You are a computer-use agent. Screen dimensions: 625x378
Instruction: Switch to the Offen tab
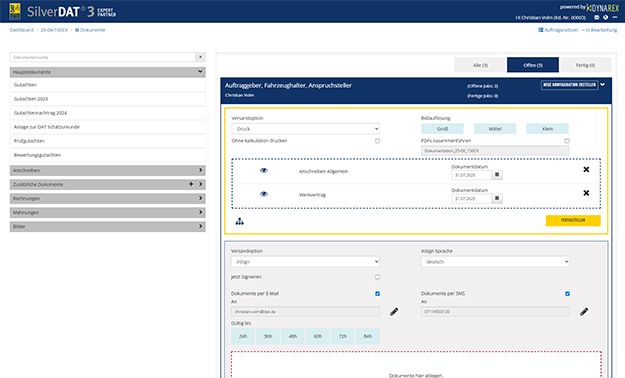[533, 65]
